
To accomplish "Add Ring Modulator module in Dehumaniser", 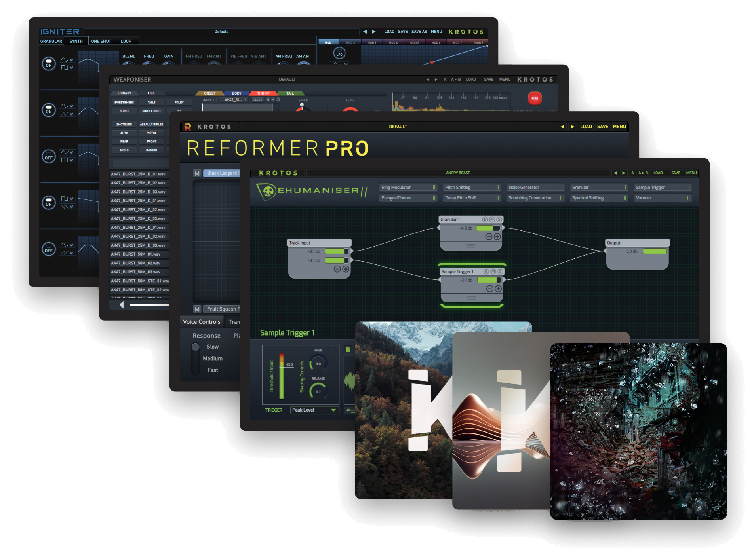I will click(x=408, y=188).
